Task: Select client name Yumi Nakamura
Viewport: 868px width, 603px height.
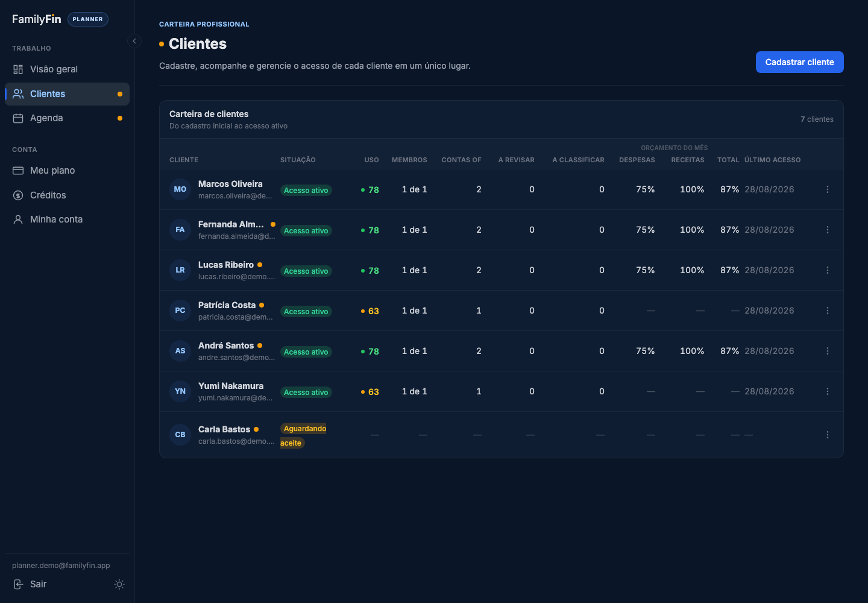Action: point(231,386)
